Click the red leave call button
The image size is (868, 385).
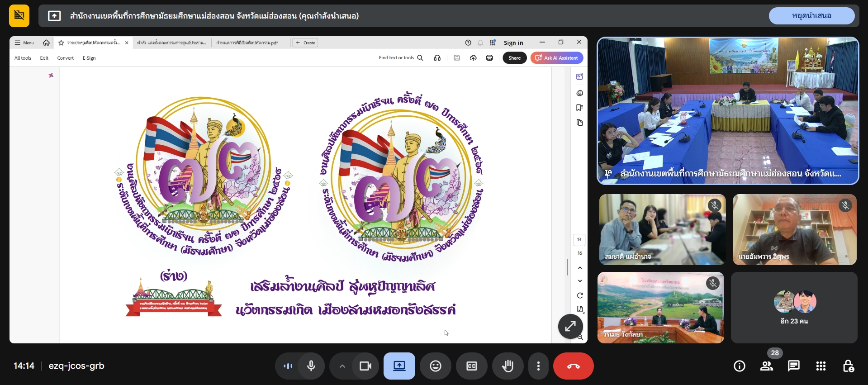tap(573, 366)
